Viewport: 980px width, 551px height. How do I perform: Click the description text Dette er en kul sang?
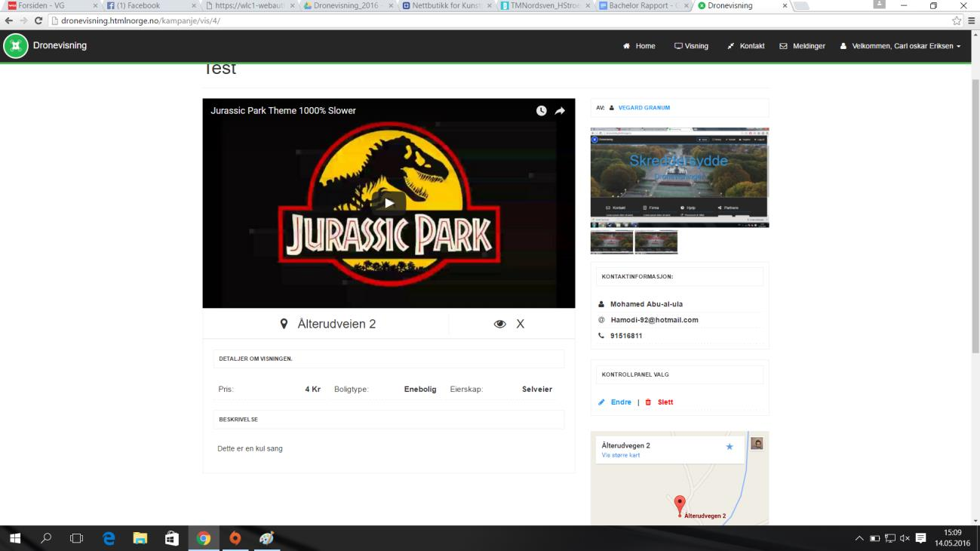click(x=250, y=448)
